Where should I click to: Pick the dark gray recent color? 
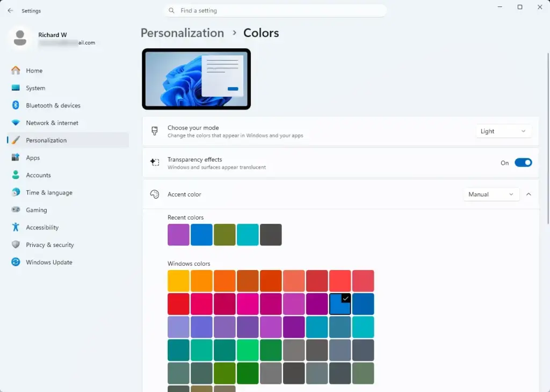(271, 235)
